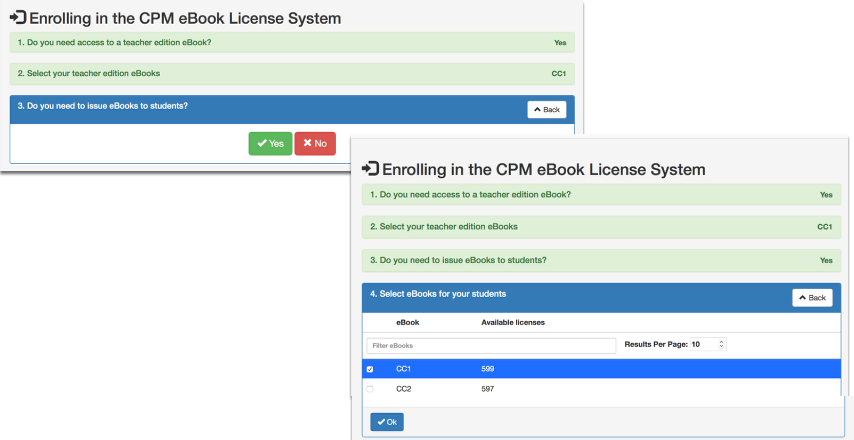Open step 2 Select teacher edition eBooks, back window
The image size is (854, 440).
tap(292, 74)
